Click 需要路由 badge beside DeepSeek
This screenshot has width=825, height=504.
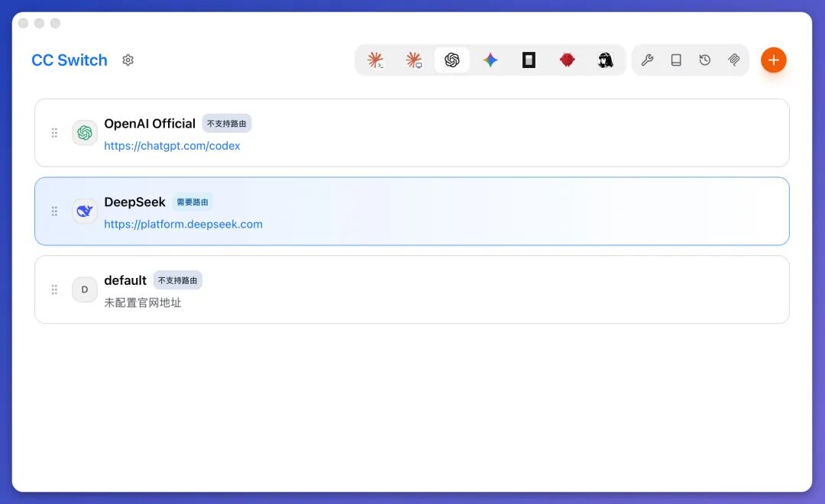click(192, 202)
